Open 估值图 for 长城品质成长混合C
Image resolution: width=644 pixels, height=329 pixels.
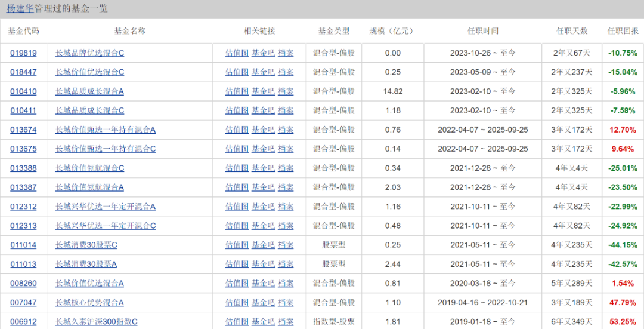[237, 110]
